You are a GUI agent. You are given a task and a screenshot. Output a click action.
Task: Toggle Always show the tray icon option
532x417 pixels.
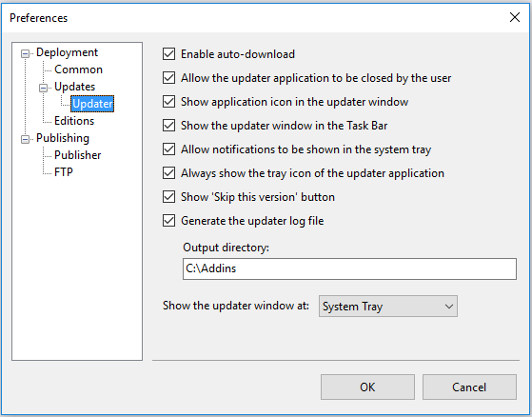[x=169, y=173]
